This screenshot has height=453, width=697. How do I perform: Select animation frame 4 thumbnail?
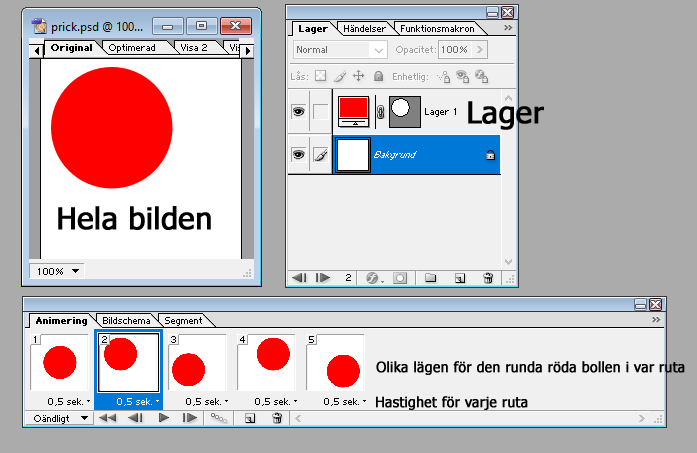click(x=270, y=362)
